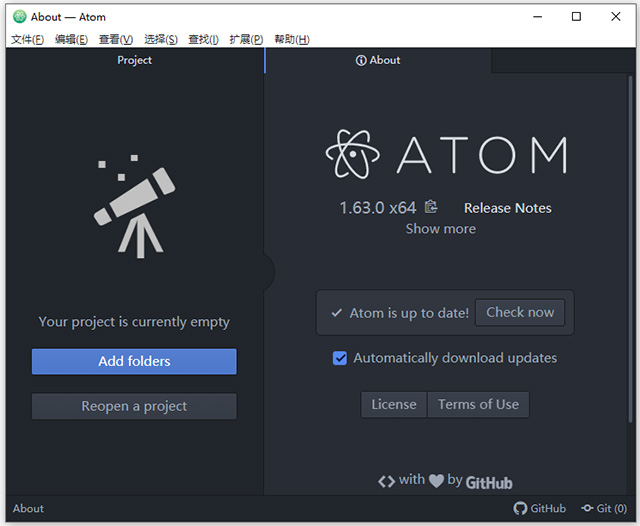Click the Atom app icon in title bar
The width and height of the screenshot is (640, 526).
[19, 17]
